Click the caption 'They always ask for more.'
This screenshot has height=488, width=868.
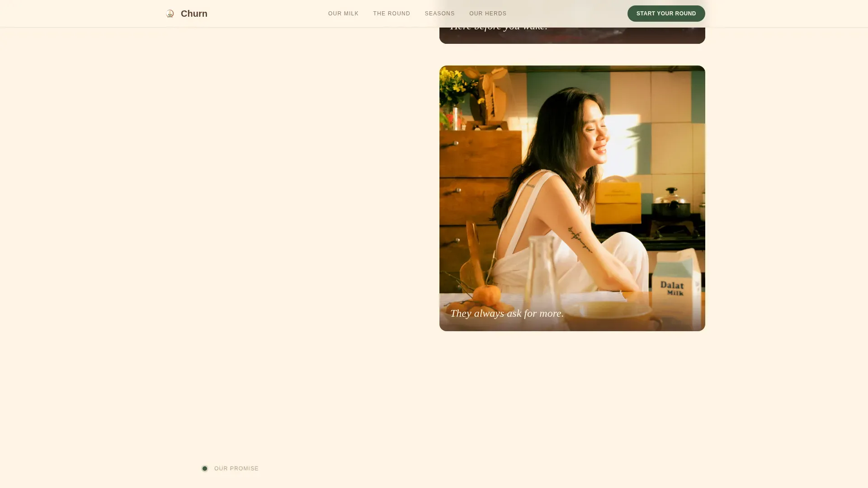(x=507, y=313)
